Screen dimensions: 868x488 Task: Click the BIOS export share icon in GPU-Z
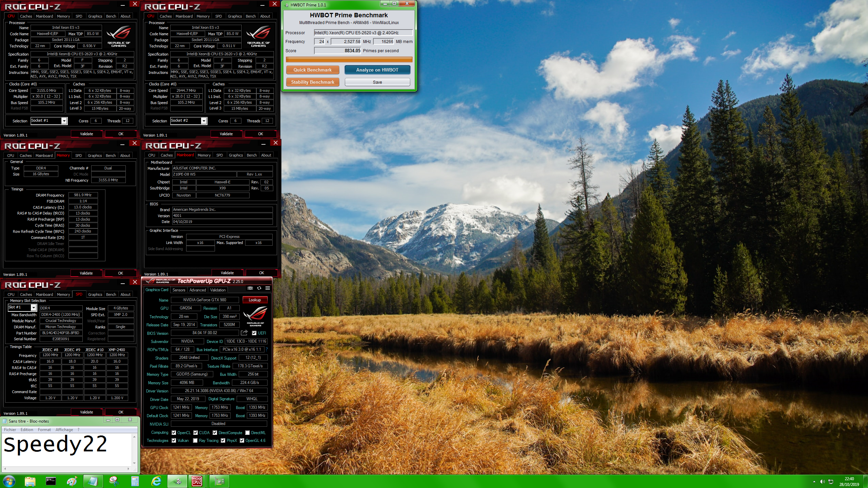pos(244,333)
